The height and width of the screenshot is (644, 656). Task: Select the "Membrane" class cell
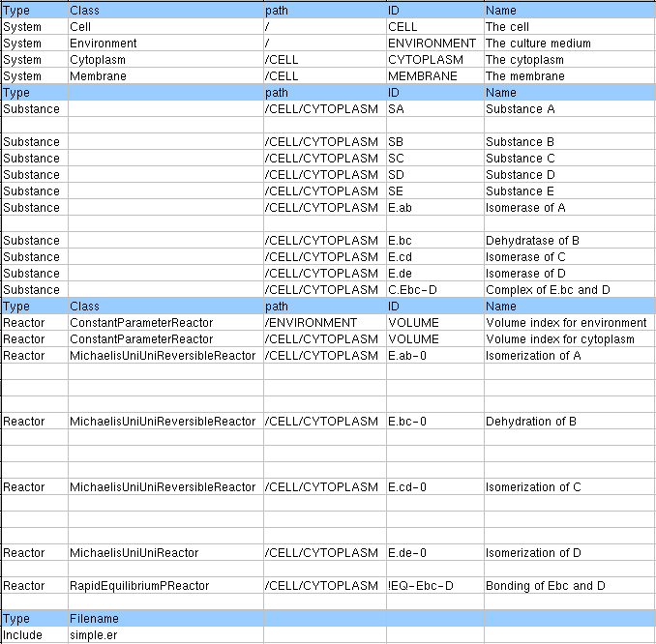tap(98, 76)
